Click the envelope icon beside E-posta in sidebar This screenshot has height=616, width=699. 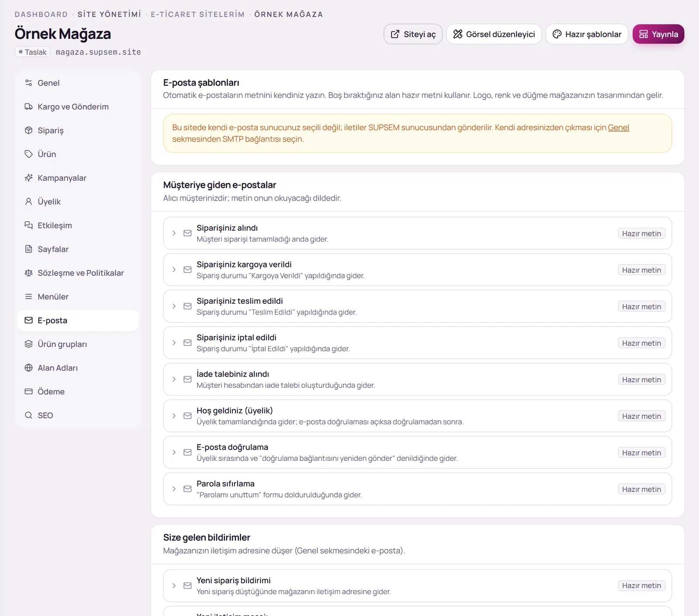point(28,320)
